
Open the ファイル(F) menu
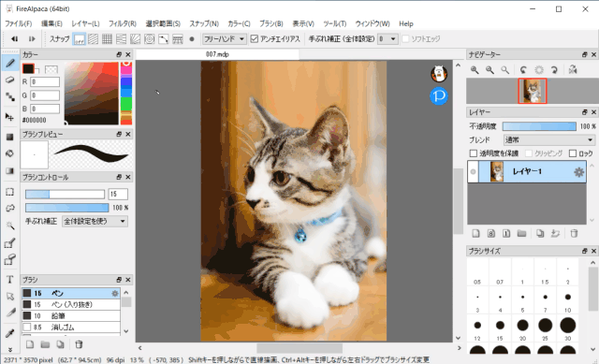[x=18, y=23]
